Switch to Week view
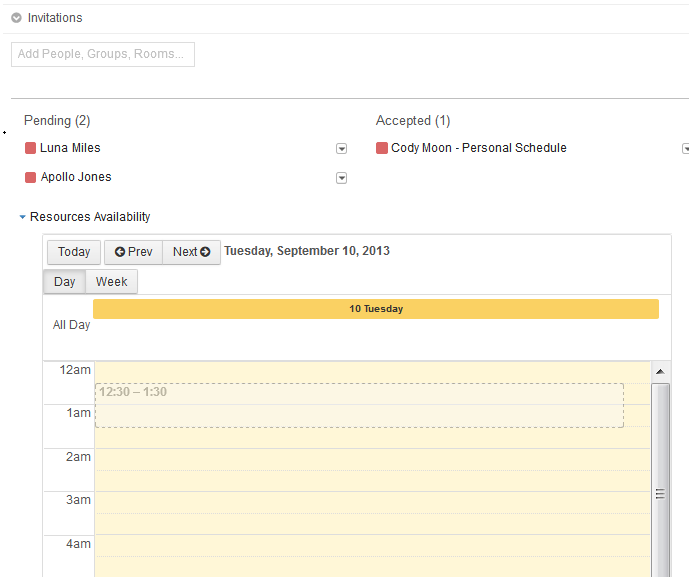 coord(112,282)
